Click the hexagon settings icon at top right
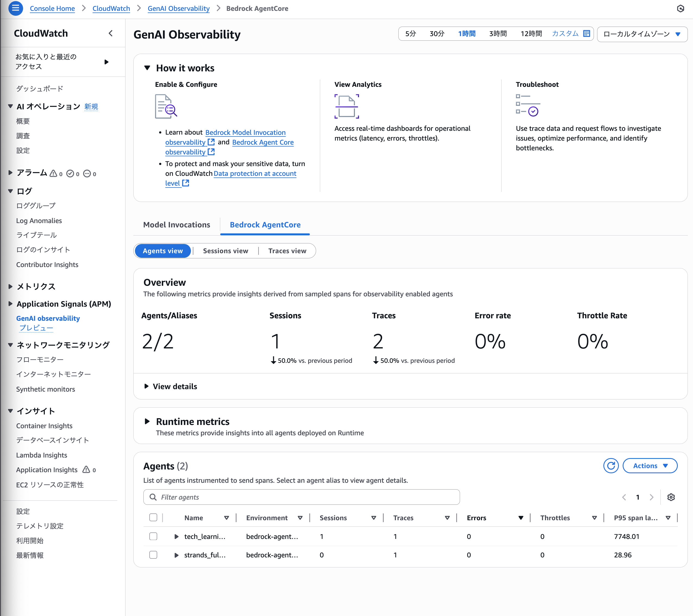The height and width of the screenshot is (616, 693). pyautogui.click(x=681, y=8)
